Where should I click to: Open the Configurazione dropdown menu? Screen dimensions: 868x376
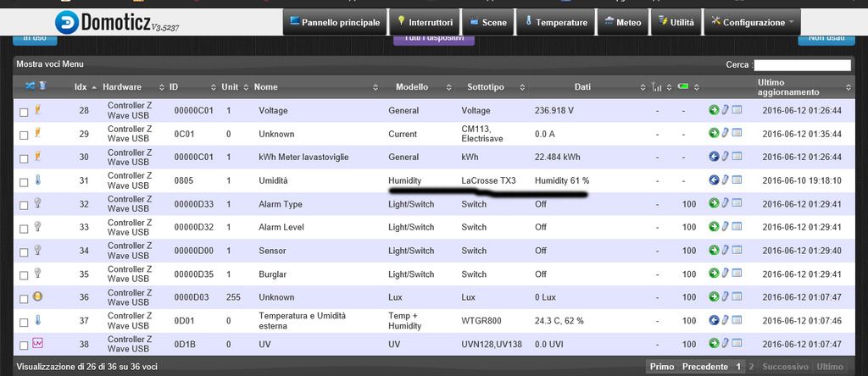coord(753,23)
